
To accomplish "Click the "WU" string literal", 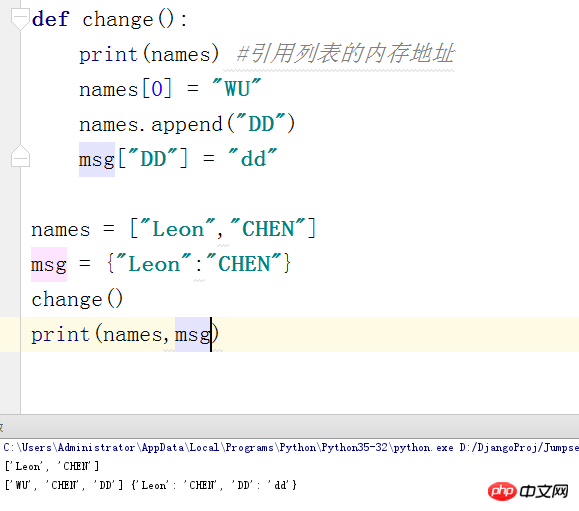I will tap(237, 89).
